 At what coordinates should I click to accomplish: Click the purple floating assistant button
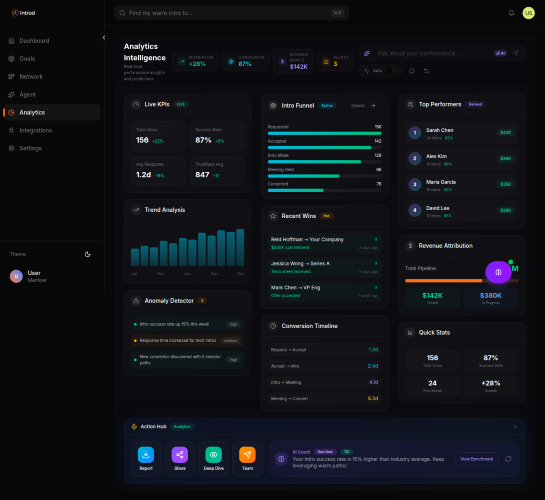point(498,272)
